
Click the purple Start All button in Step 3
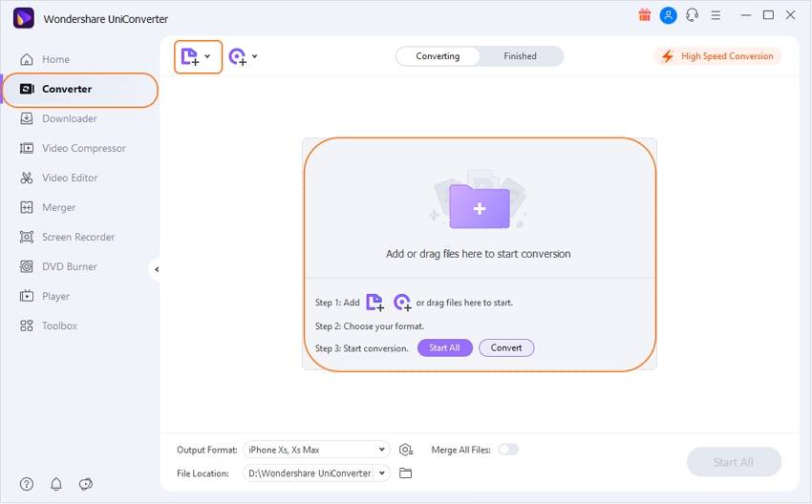(x=445, y=347)
